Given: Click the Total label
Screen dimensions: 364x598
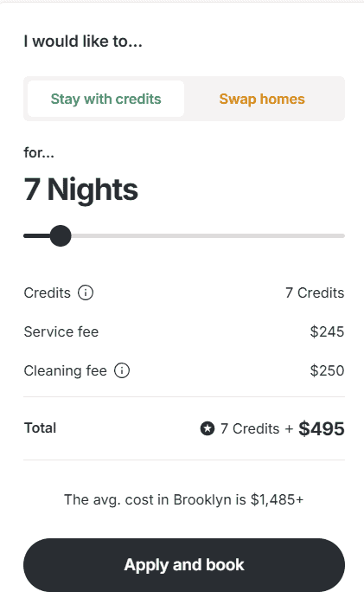Looking at the screenshot, I should (40, 428).
